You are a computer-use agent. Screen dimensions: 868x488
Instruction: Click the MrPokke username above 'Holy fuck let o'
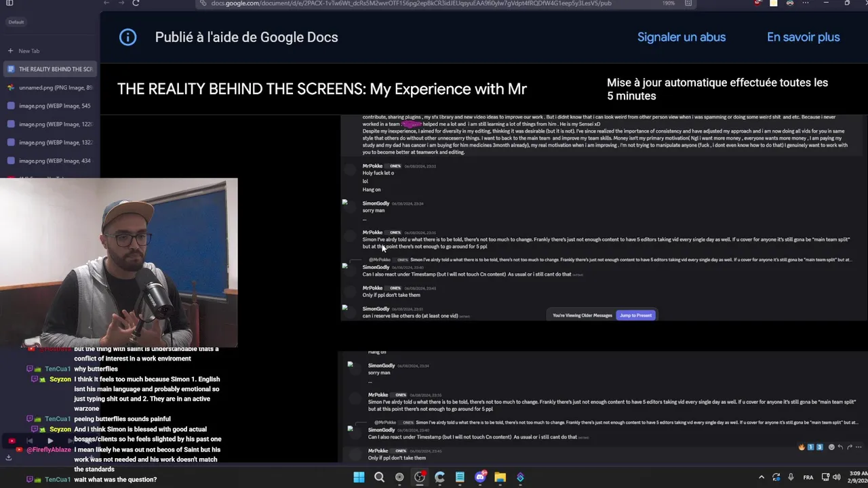pyautogui.click(x=372, y=166)
